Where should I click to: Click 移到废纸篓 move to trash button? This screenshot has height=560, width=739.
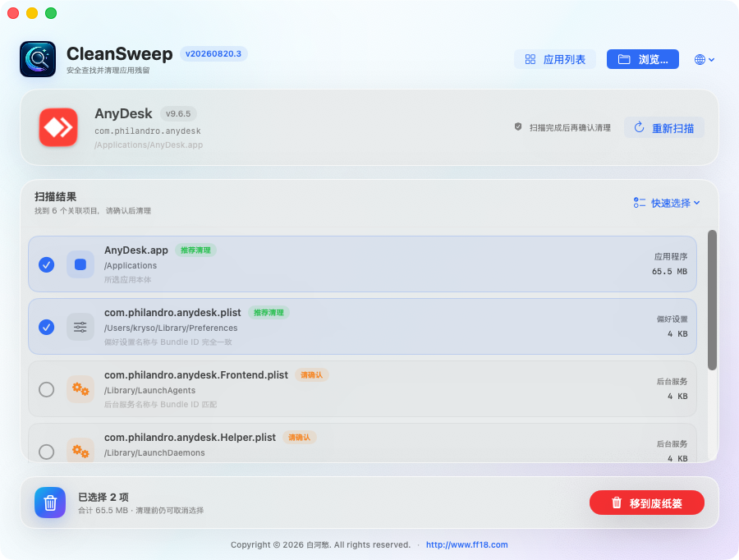[x=647, y=503]
